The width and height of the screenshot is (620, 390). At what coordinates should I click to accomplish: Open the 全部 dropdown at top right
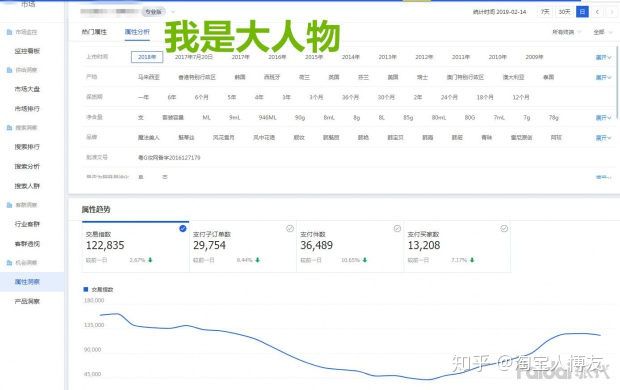click(x=602, y=32)
